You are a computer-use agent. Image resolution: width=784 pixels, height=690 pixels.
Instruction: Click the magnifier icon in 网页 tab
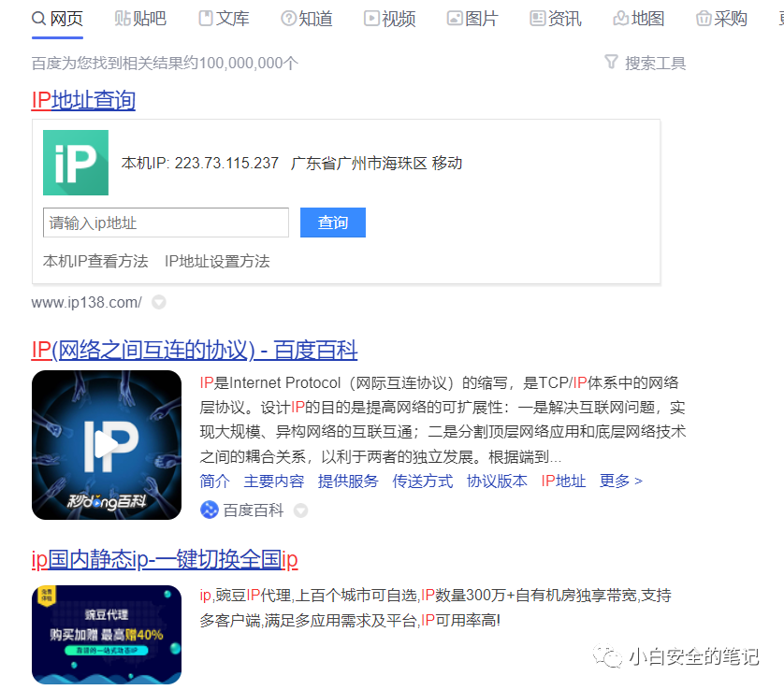[38, 19]
